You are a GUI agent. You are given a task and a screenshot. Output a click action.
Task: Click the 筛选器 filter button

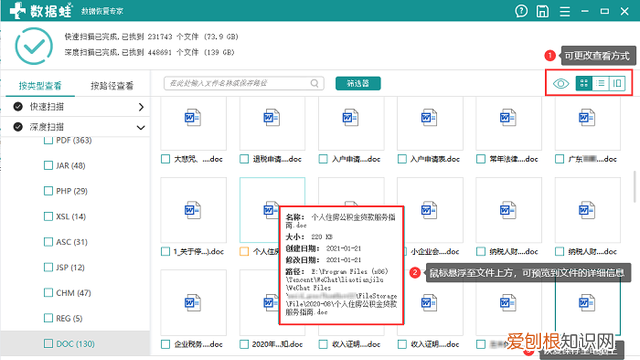click(358, 83)
